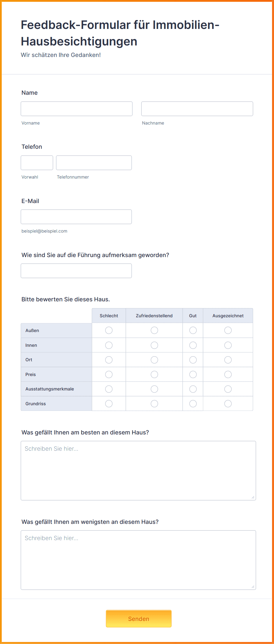Choose Zufriedenstellend for Preis
Screen dimensions: 274x644
click(154, 374)
